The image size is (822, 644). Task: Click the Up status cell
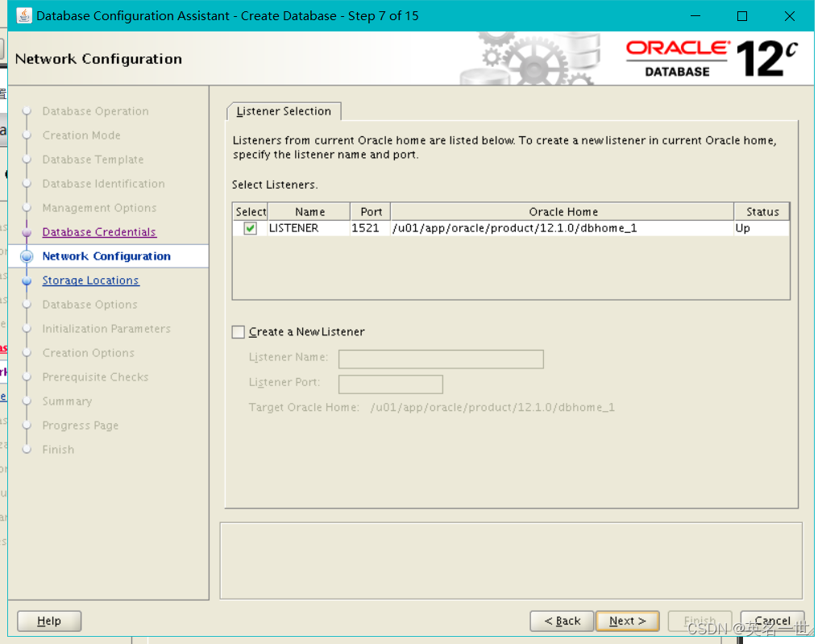pyautogui.click(x=762, y=228)
